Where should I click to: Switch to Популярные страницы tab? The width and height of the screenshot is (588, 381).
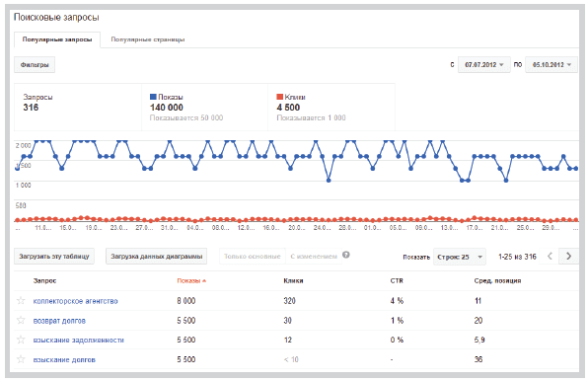pyautogui.click(x=148, y=39)
